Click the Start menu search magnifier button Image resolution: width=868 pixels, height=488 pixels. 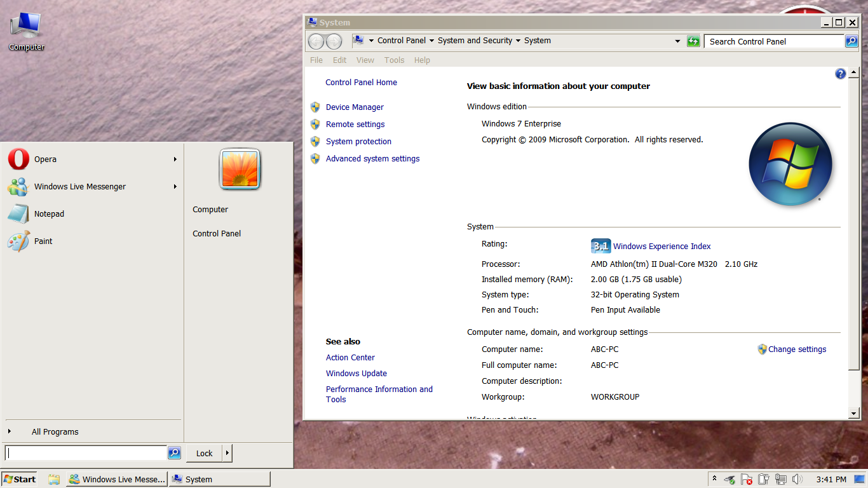pos(174,453)
